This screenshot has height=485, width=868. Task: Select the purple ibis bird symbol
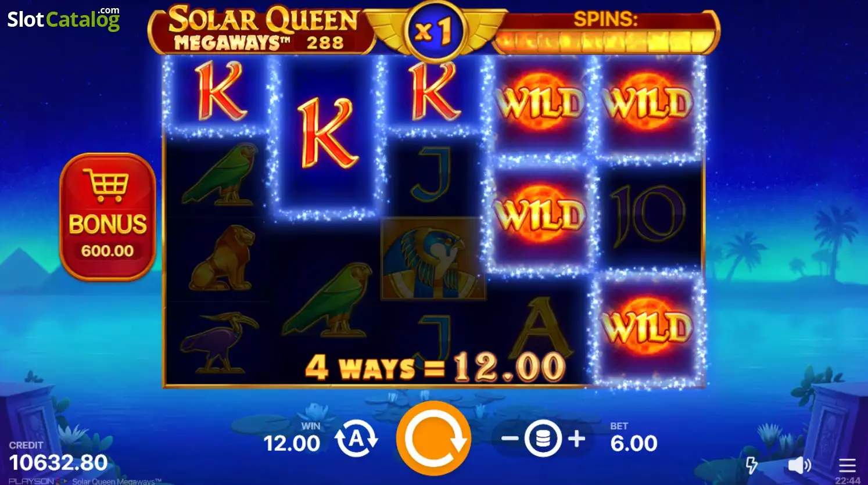tap(218, 343)
